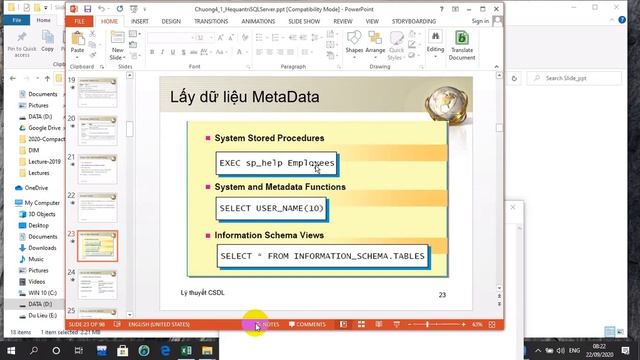Toggle the NOTES pane in status bar
Image resolution: width=640 pixels, height=360 pixels.
tap(267, 324)
